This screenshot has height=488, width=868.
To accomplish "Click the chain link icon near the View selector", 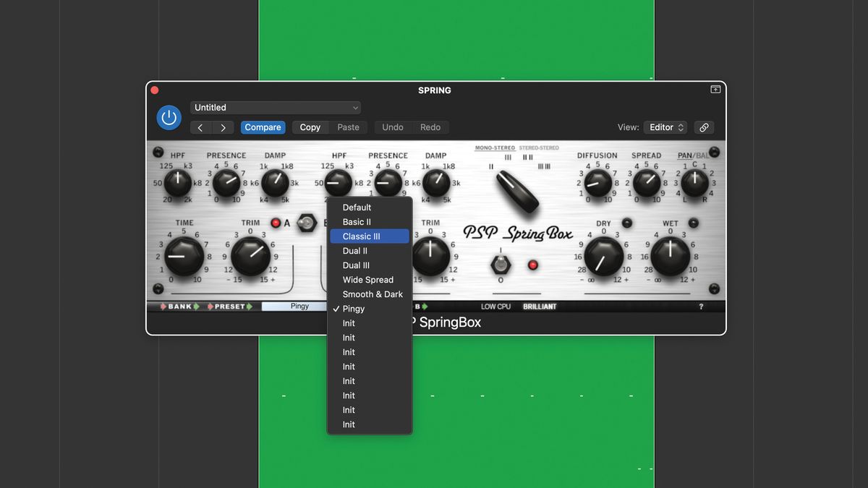I will [704, 127].
